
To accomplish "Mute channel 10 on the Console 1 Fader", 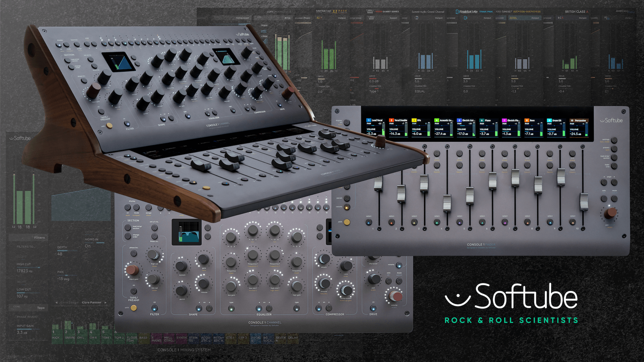I will 573,165.
